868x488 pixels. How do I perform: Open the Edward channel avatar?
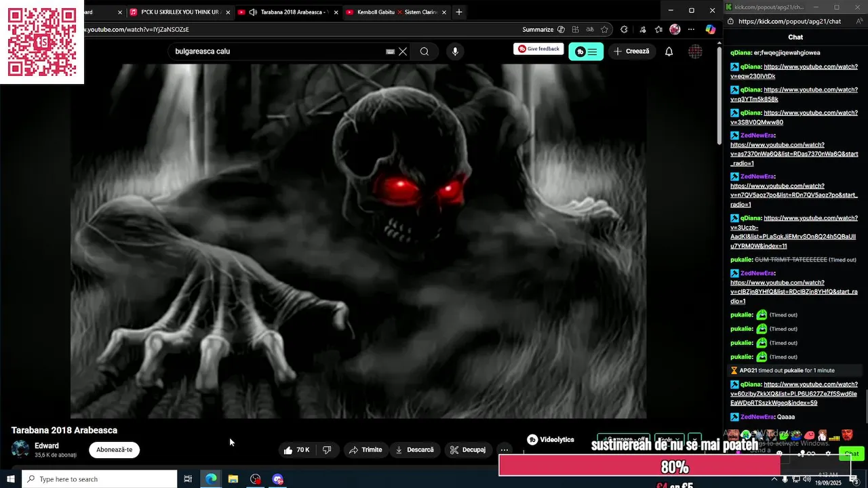[x=20, y=449]
